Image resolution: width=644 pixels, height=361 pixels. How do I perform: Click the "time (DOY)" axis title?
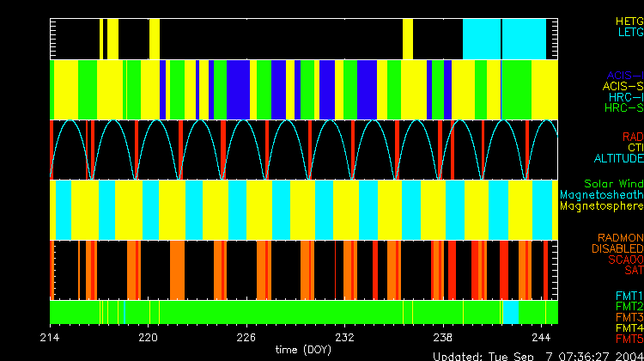pyautogui.click(x=299, y=350)
